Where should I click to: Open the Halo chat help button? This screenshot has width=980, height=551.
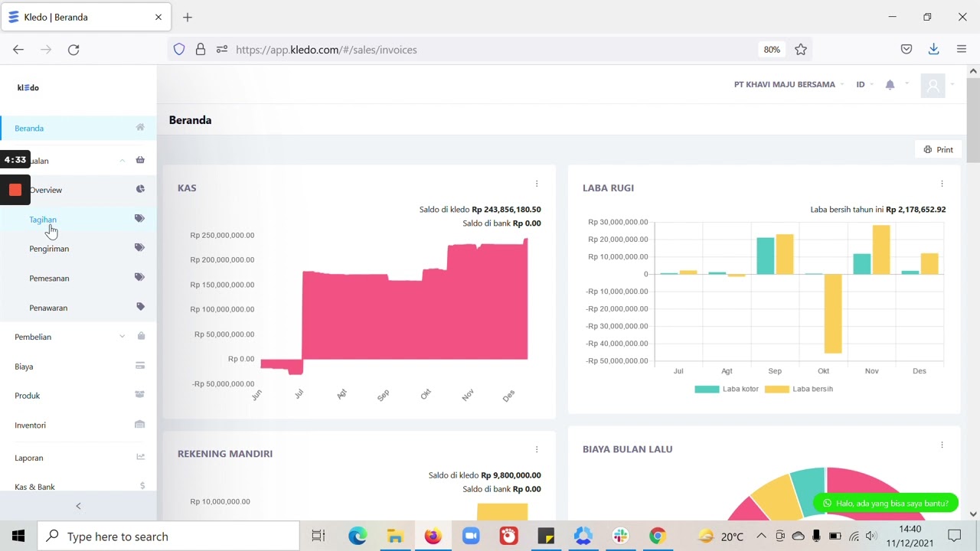(886, 503)
